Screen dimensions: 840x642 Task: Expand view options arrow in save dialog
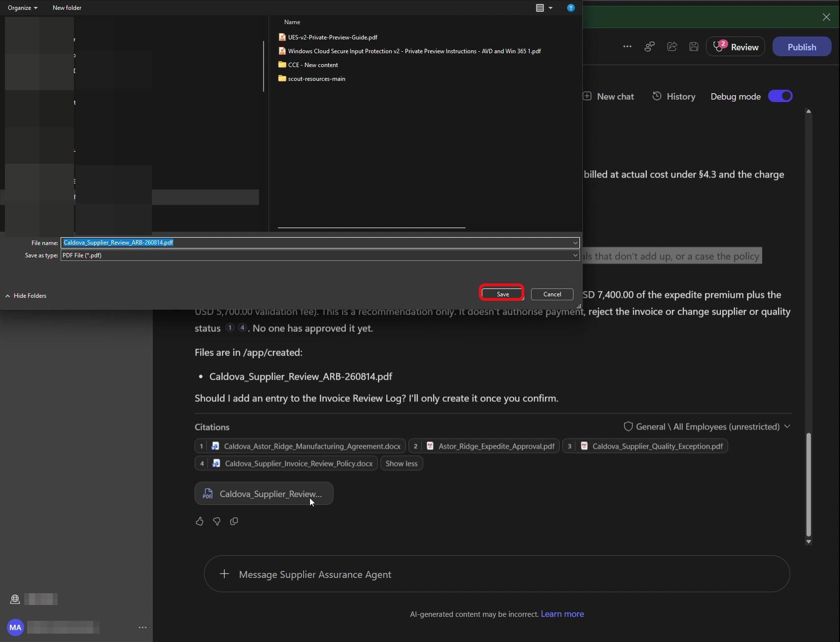[x=551, y=8]
